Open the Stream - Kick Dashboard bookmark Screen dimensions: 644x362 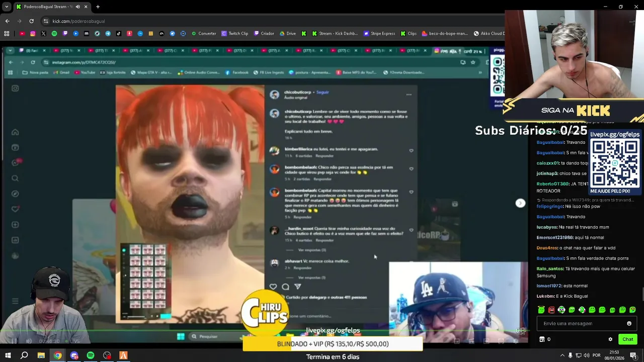point(335,34)
